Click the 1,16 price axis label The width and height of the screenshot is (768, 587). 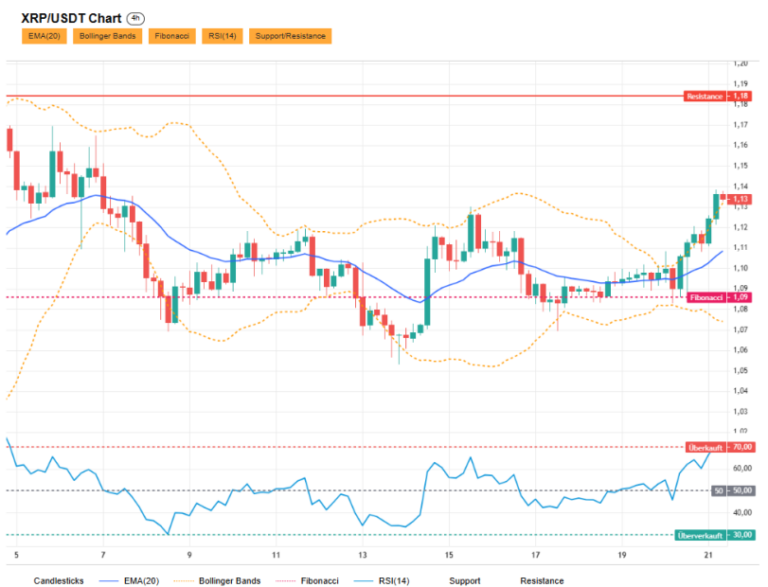click(740, 145)
